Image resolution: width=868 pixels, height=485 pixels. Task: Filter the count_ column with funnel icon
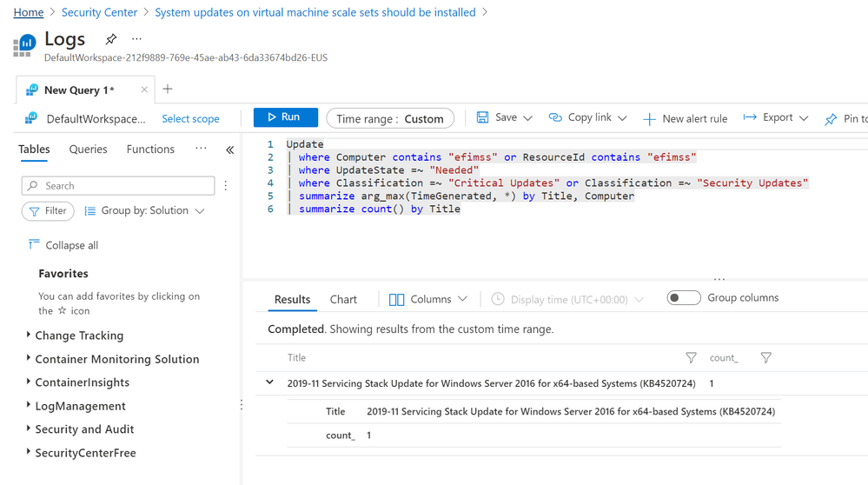pos(766,357)
